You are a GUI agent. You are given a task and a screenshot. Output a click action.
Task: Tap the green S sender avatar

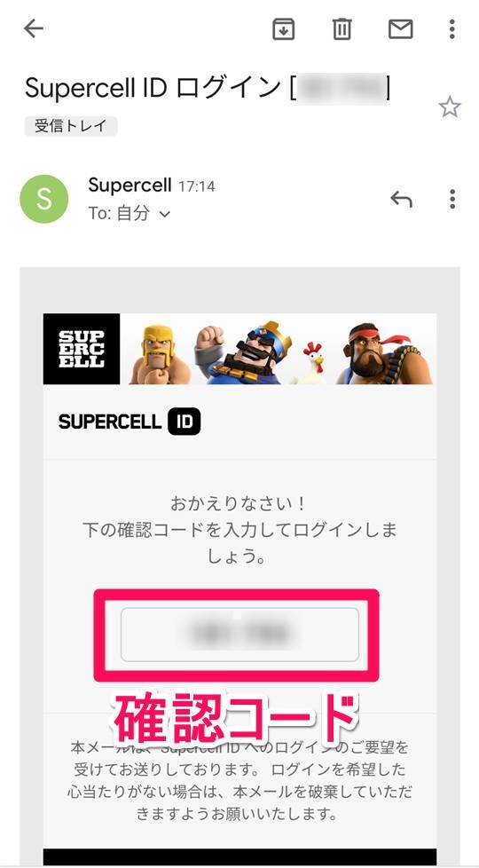pos(43,200)
